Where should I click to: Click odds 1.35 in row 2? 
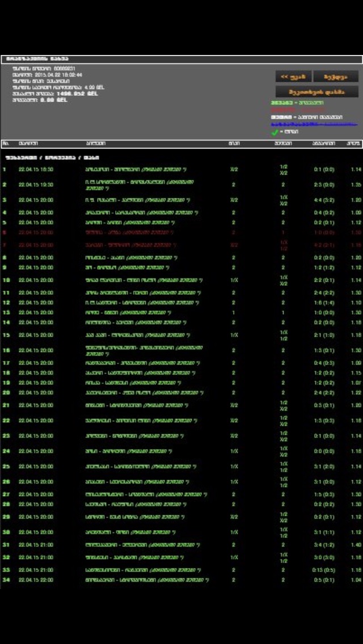click(356, 185)
